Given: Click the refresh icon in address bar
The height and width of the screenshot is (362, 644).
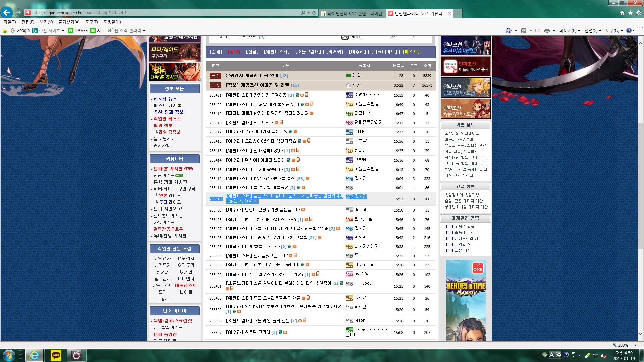Looking at the screenshot, I should (x=314, y=13).
